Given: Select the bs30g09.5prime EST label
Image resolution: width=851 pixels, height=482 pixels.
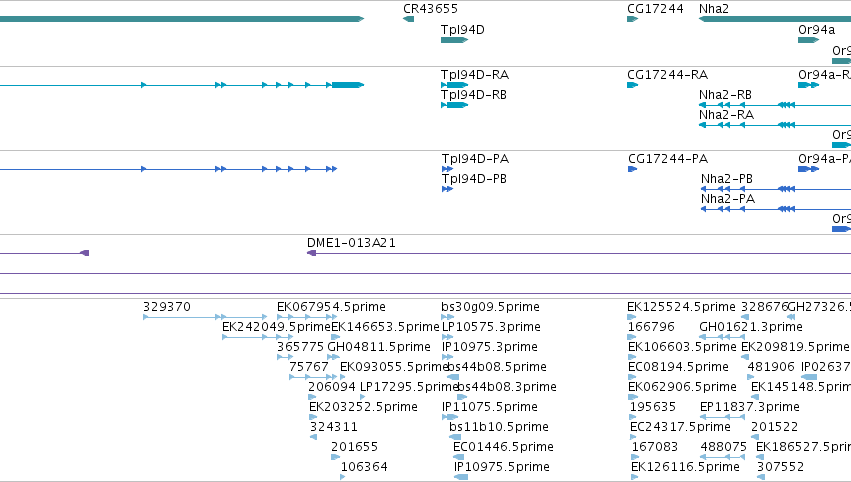Looking at the screenshot, I should coord(490,307).
